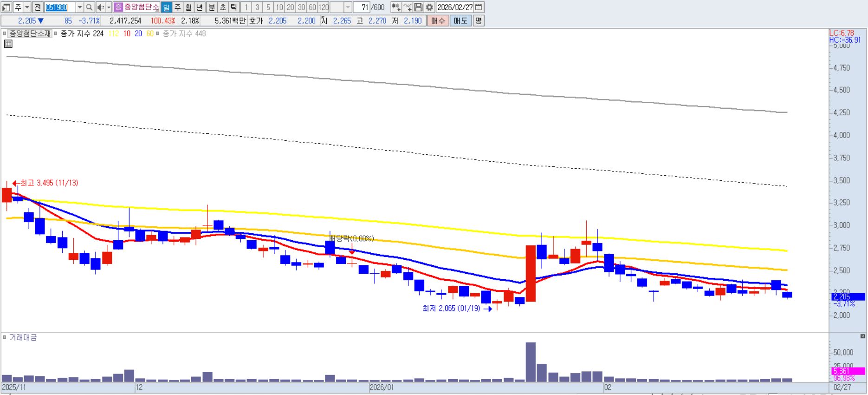
Task: Click the save chart floppy disk icon
Action: [x=418, y=7]
